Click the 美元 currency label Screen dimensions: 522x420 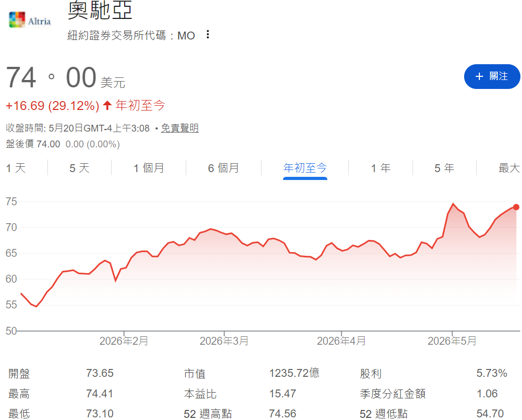click(113, 82)
